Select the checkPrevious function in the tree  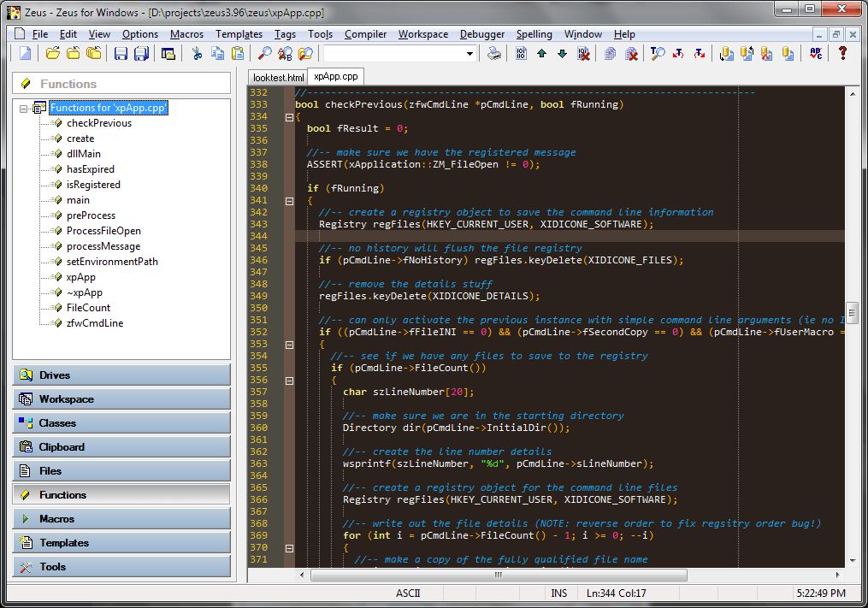[x=98, y=123]
